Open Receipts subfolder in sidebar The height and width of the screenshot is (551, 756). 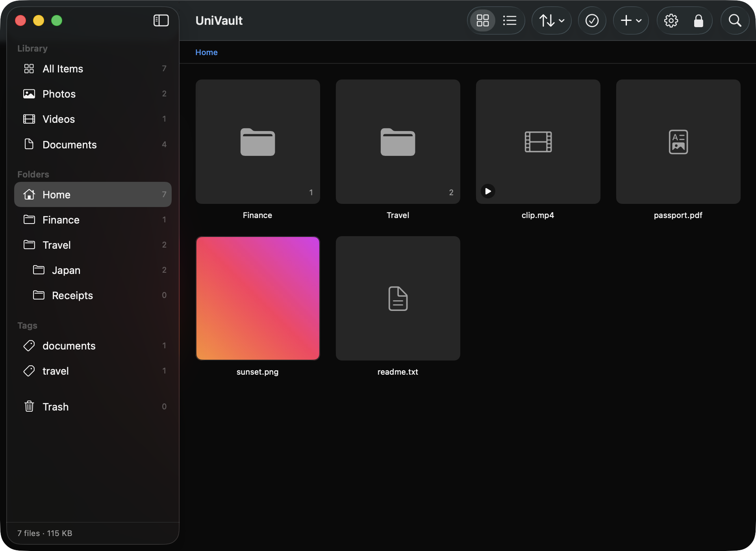click(x=93, y=295)
